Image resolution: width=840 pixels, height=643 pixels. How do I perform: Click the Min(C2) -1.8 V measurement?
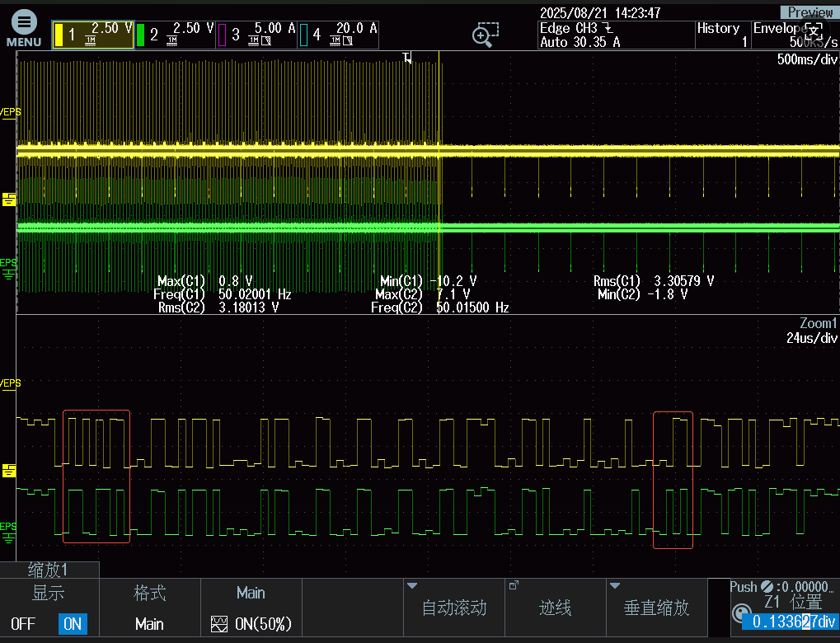tap(642, 294)
